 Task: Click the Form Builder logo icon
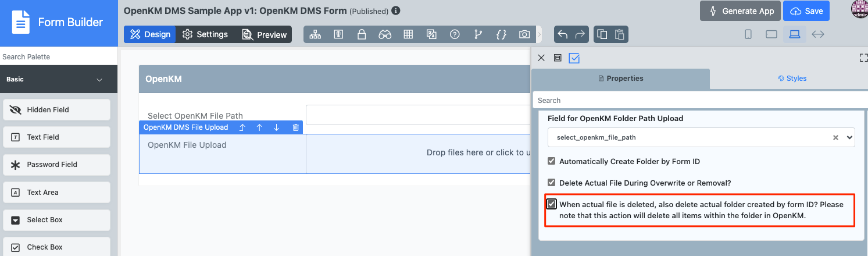pyautogui.click(x=21, y=23)
